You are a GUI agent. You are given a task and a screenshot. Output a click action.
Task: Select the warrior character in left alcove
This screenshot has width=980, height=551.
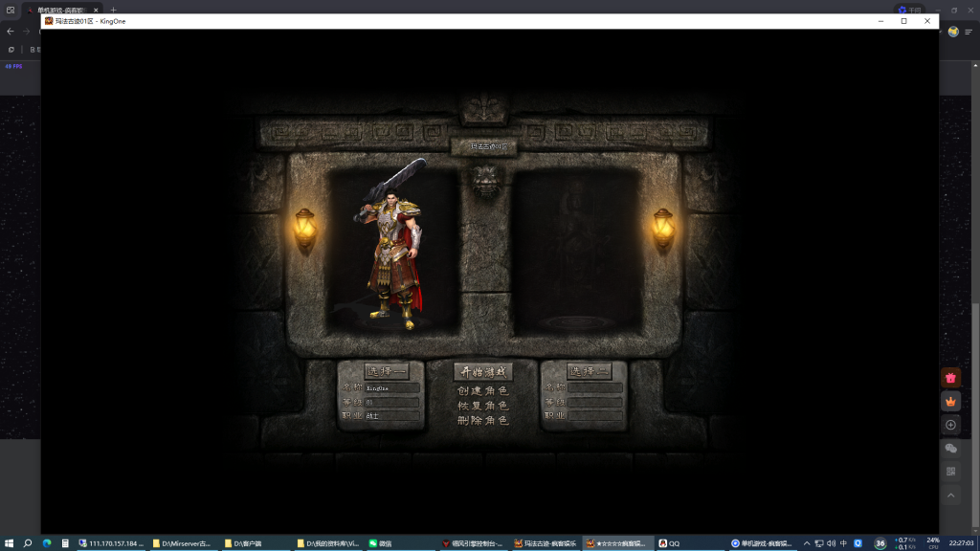tap(393, 247)
